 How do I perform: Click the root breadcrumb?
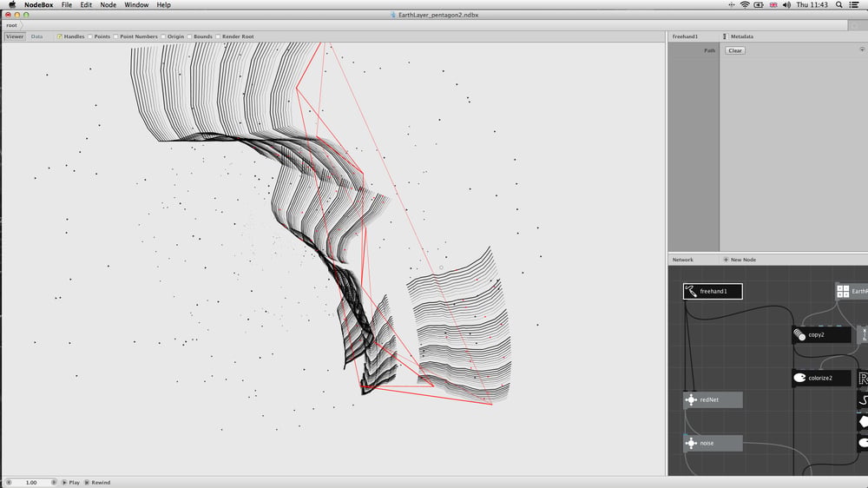[x=11, y=25]
